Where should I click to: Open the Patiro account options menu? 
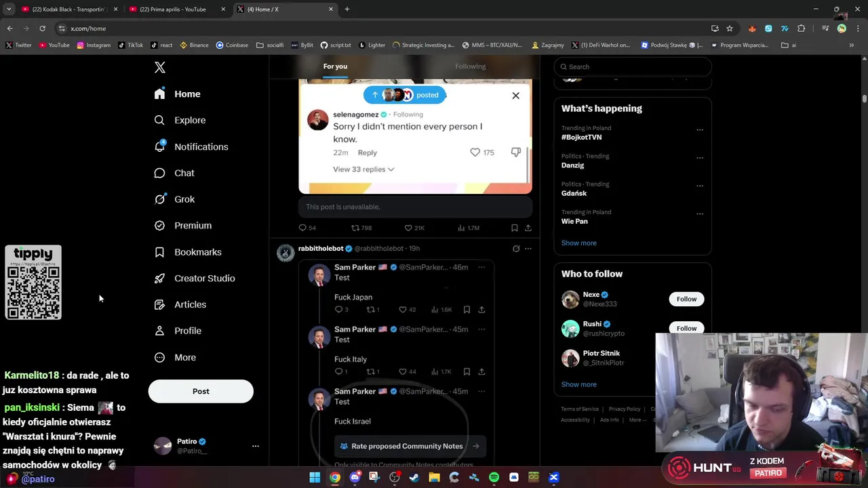[x=256, y=446]
